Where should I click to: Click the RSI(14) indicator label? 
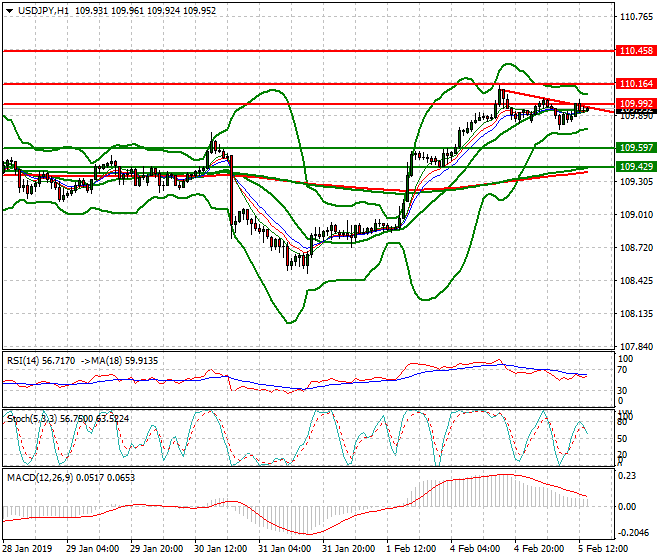(24, 360)
